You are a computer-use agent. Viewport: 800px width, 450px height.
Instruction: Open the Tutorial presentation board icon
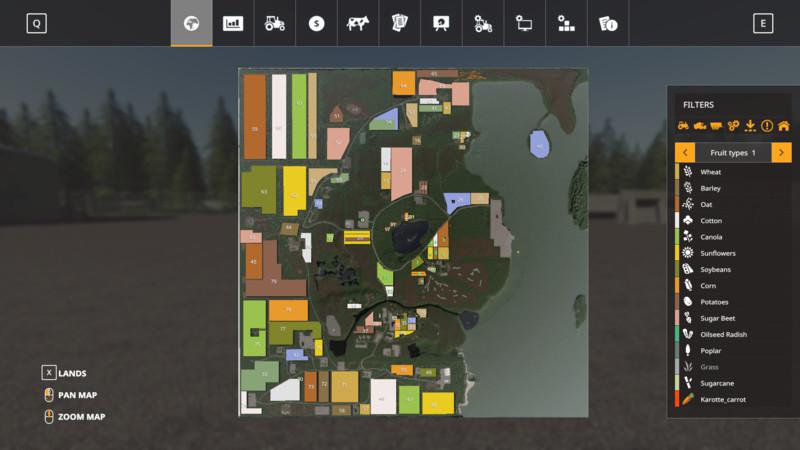click(x=441, y=23)
